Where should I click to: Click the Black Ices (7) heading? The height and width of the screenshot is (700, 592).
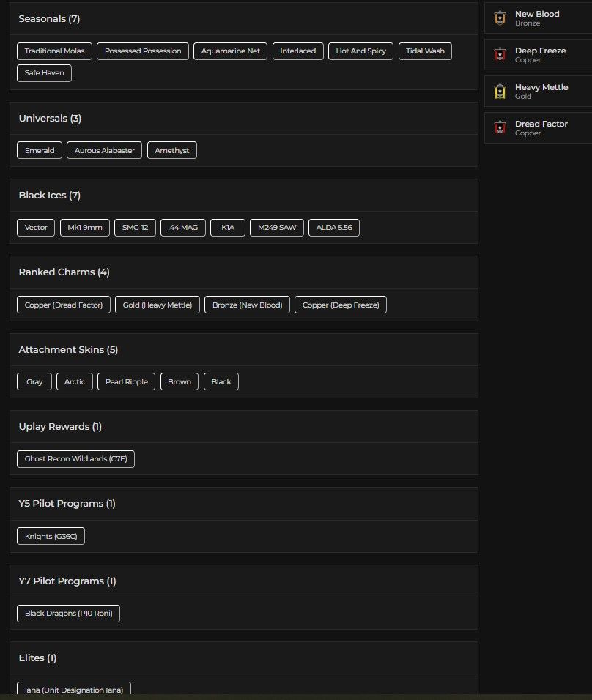coord(50,195)
